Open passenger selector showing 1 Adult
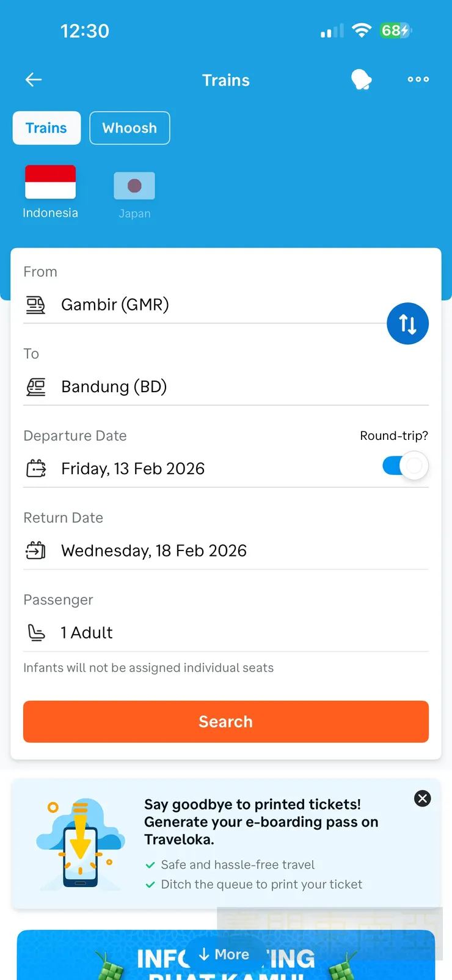 tap(87, 632)
